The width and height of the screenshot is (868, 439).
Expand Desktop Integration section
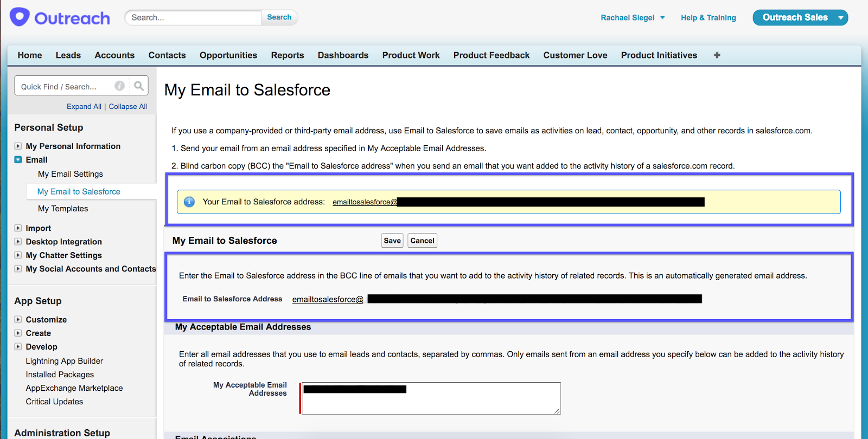(18, 242)
